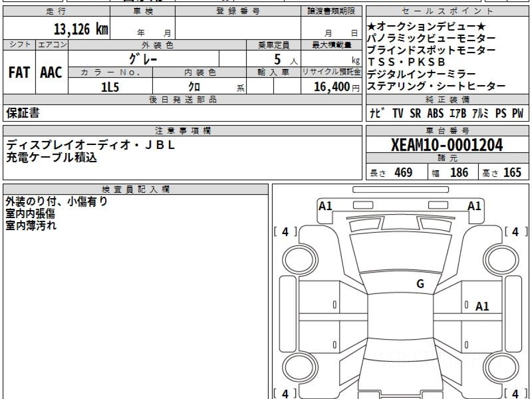Screen dimensions: 532x399
Task: Select the ディスプレイオーディオ・JBL note
Action: point(90,145)
